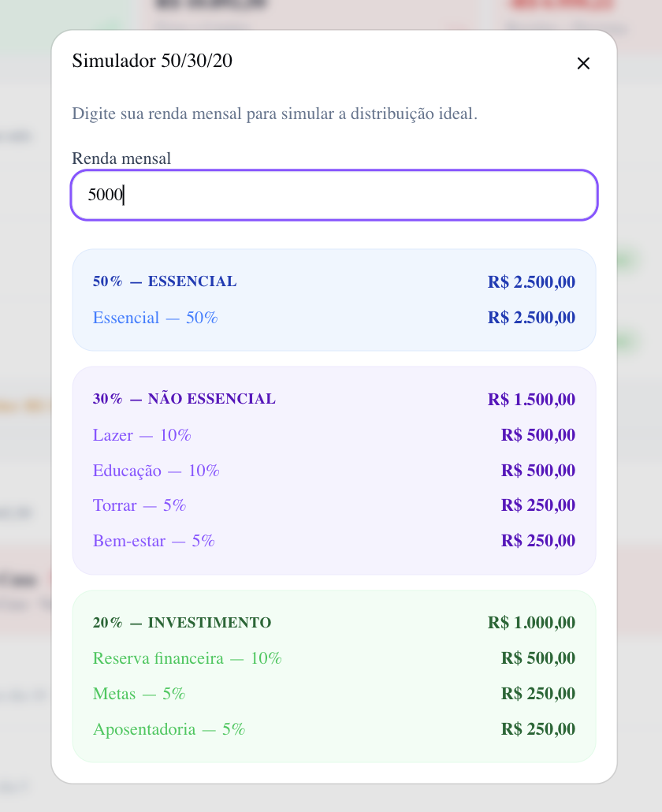This screenshot has width=662, height=812.
Task: Select the Torrar — 5% row
Action: [x=334, y=505]
